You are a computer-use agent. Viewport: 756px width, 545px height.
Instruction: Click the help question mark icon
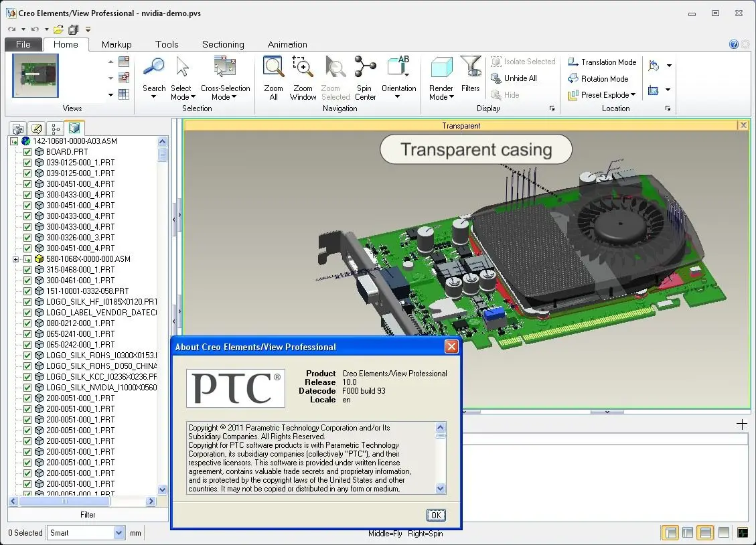click(x=734, y=44)
